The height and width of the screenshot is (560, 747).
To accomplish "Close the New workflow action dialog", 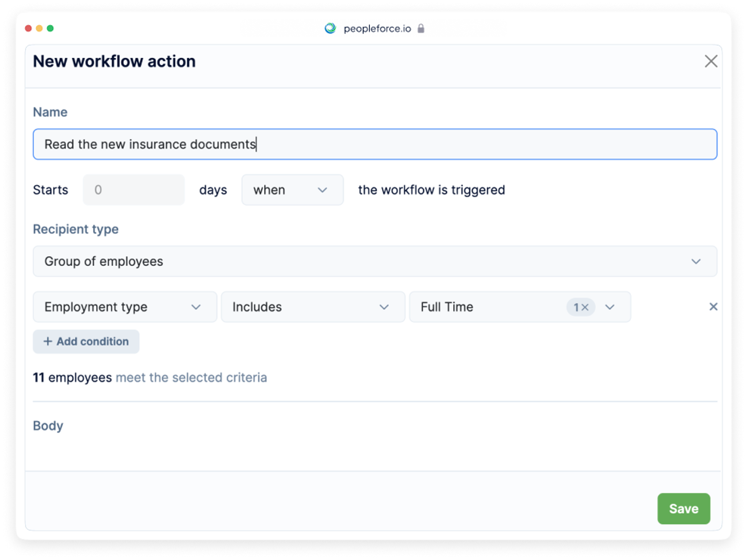I will click(711, 61).
